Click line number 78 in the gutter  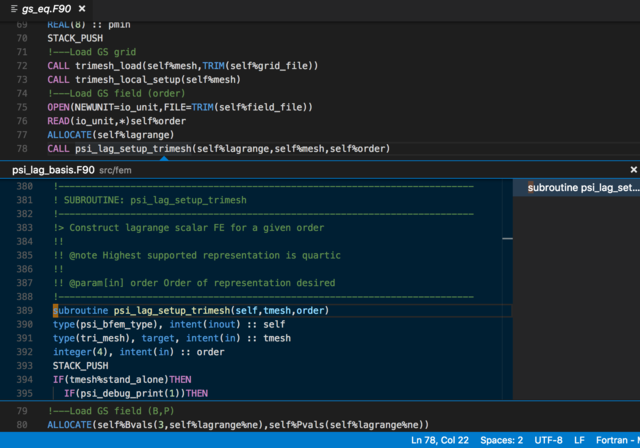click(22, 149)
